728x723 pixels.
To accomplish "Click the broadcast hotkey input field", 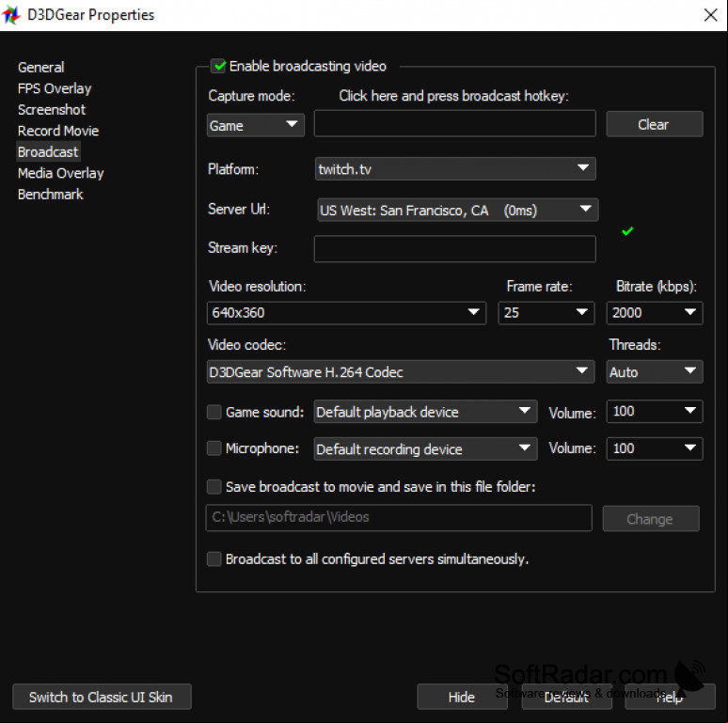I will pos(455,123).
